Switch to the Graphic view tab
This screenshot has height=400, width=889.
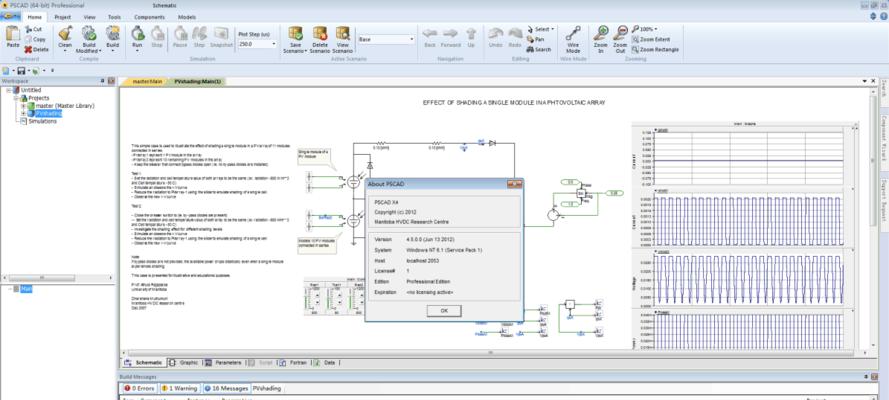pos(185,363)
